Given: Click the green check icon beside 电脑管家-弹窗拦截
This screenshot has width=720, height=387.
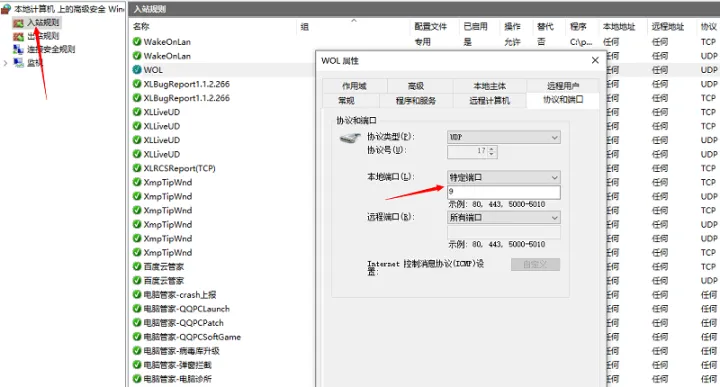Looking at the screenshot, I should 137,365.
